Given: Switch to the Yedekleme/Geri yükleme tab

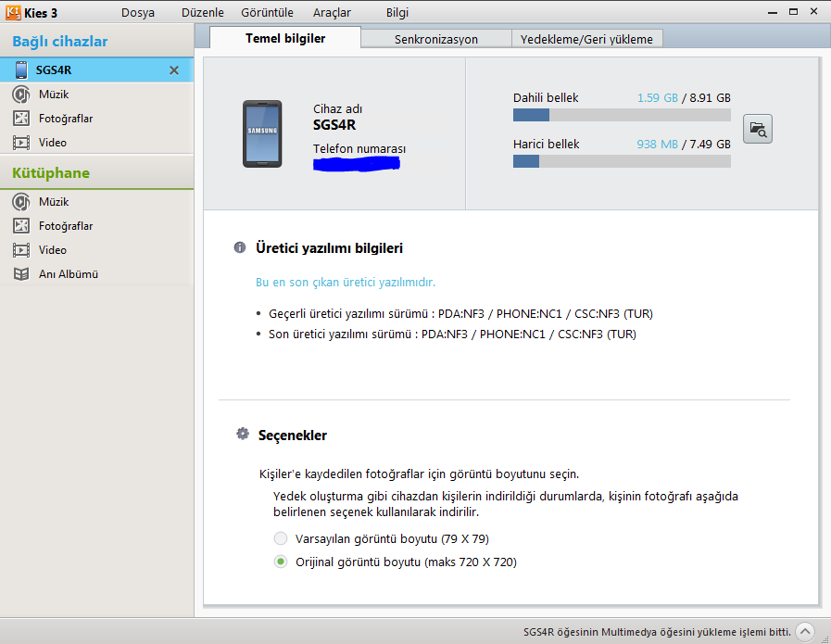Looking at the screenshot, I should point(586,40).
